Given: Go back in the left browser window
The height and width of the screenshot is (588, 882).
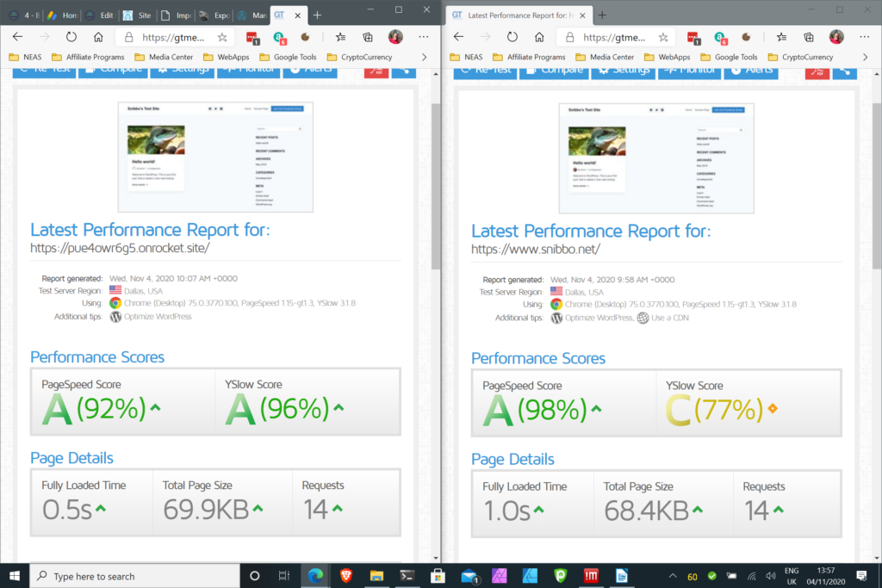Looking at the screenshot, I should point(17,37).
